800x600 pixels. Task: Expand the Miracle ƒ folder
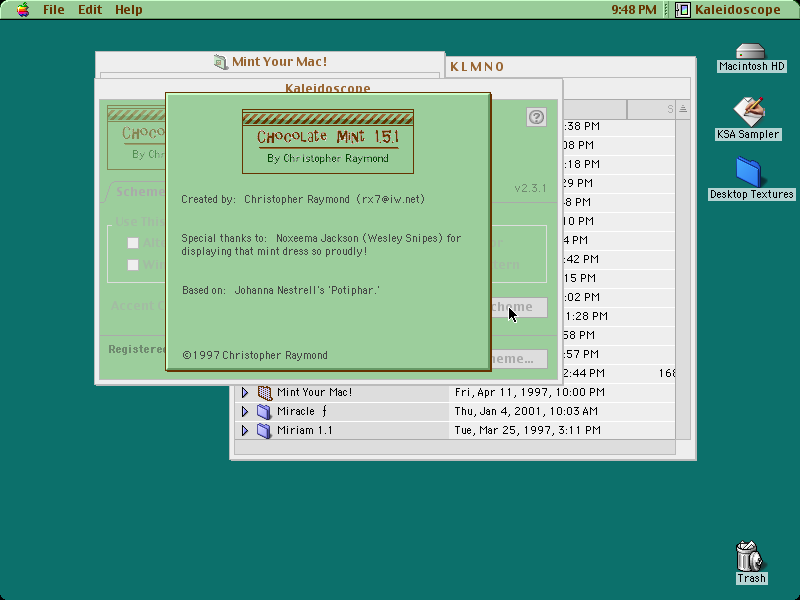[245, 411]
